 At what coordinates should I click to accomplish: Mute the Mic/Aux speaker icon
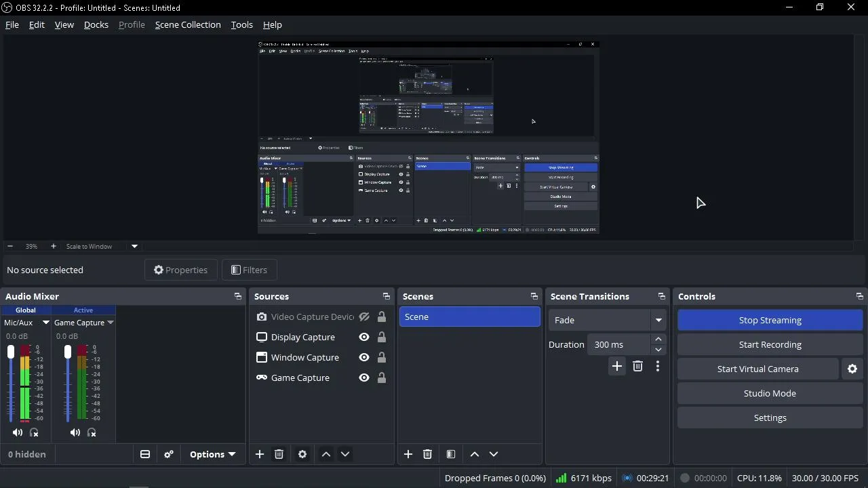[18, 432]
